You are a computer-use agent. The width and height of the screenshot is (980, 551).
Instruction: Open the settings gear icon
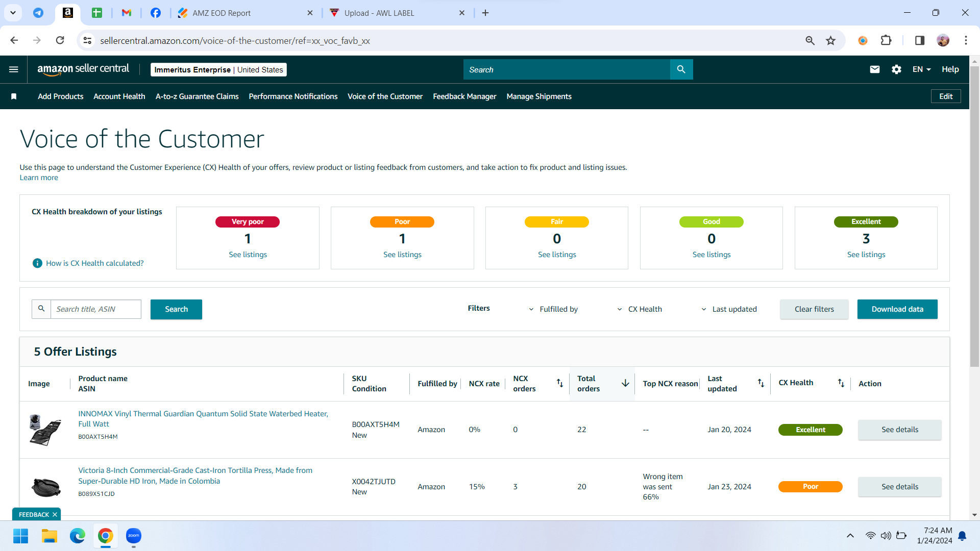[x=896, y=69]
